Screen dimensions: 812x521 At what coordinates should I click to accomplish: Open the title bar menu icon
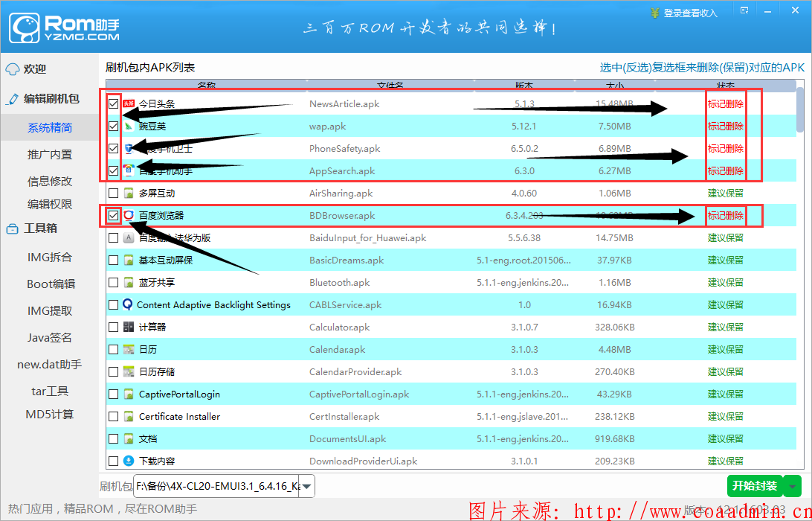tap(744, 11)
